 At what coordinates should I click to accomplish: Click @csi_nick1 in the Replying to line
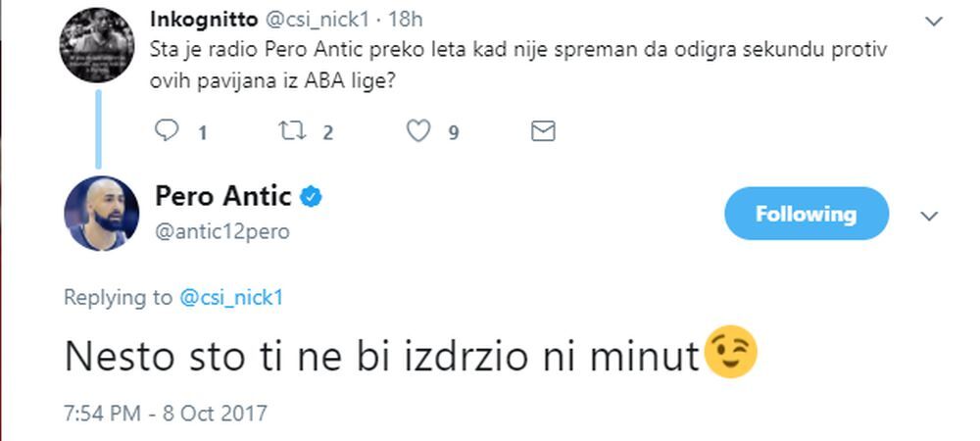pyautogui.click(x=231, y=298)
